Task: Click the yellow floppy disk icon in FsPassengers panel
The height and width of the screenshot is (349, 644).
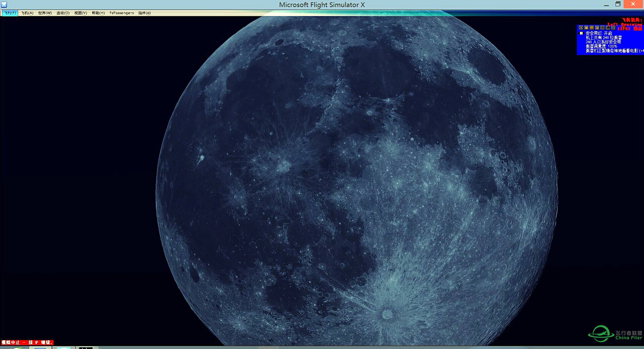Action: (586, 27)
